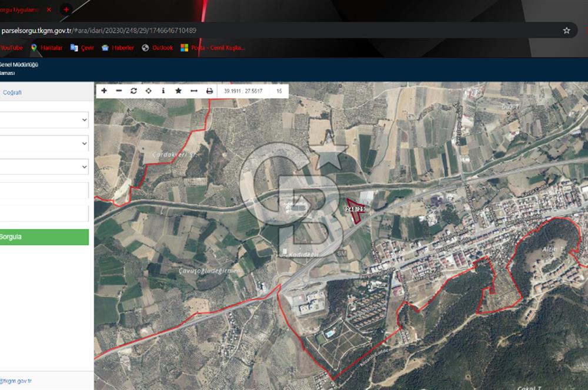The width and height of the screenshot is (588, 390).
Task: Open the Outlook bookmark
Action: tap(158, 48)
